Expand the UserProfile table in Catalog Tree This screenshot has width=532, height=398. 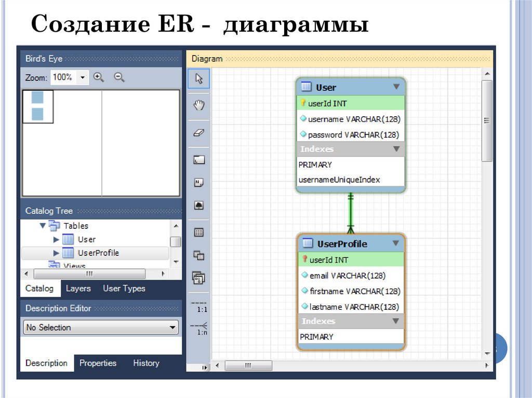pos(57,253)
